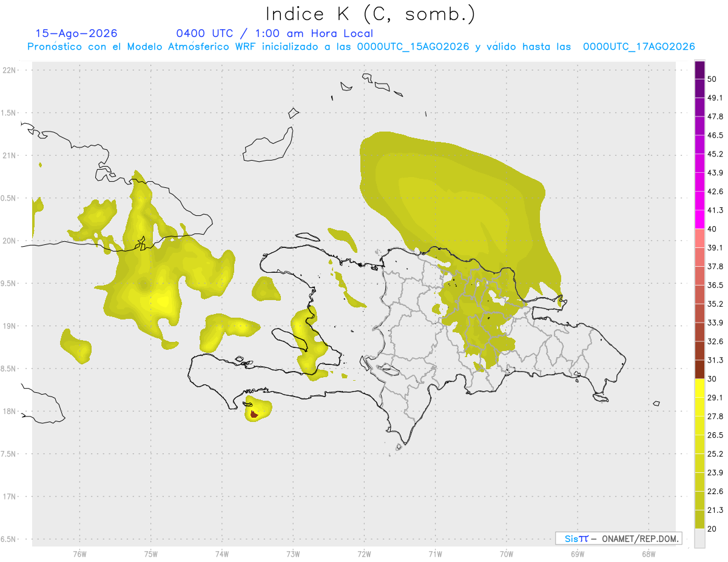Click colorbar label '42.6'

715,192
